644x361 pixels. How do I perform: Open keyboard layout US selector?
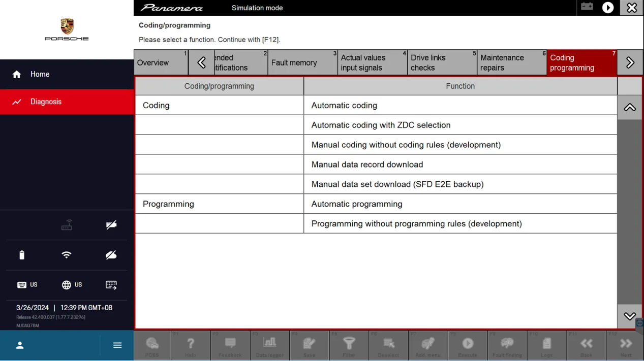click(27, 285)
